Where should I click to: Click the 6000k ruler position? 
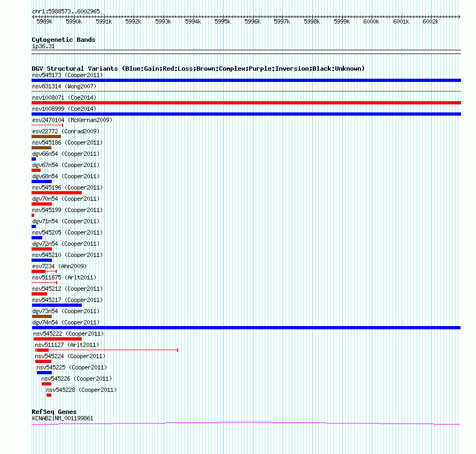[x=371, y=21]
